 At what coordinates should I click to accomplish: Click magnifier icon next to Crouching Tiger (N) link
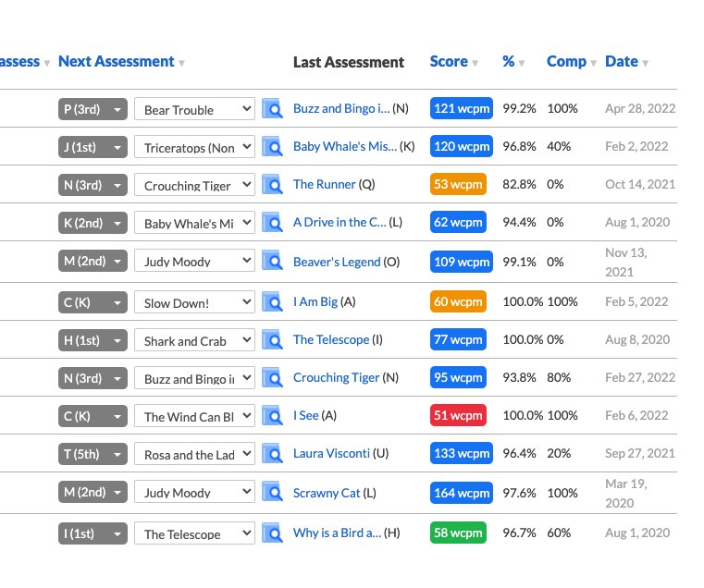click(272, 378)
